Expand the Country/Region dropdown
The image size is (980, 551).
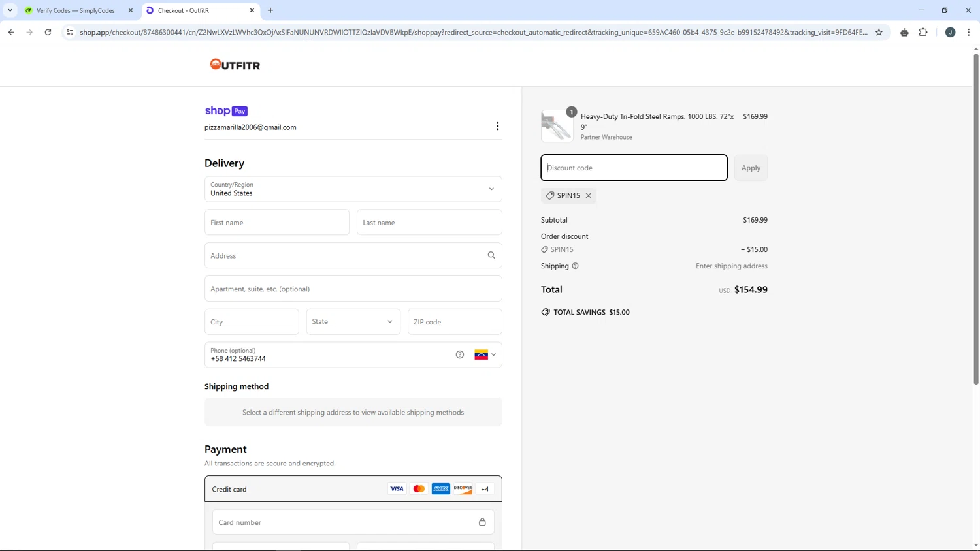[353, 189]
